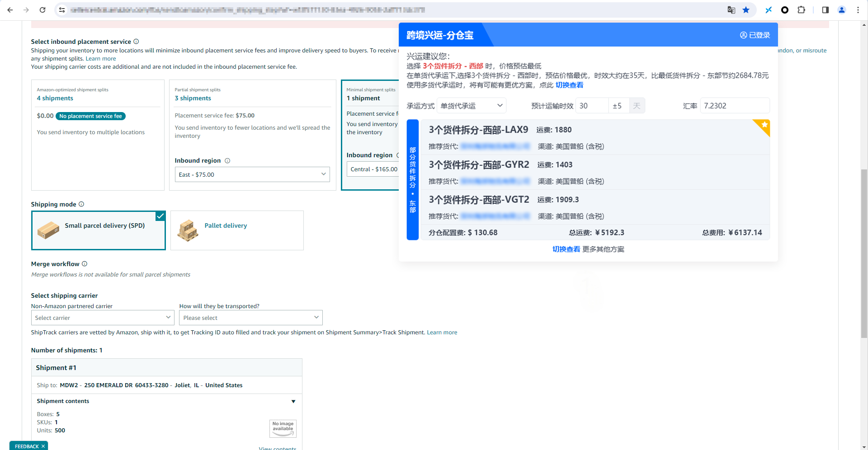Show info tooltip for Merge workflow
The height and width of the screenshot is (450, 868).
point(85,264)
